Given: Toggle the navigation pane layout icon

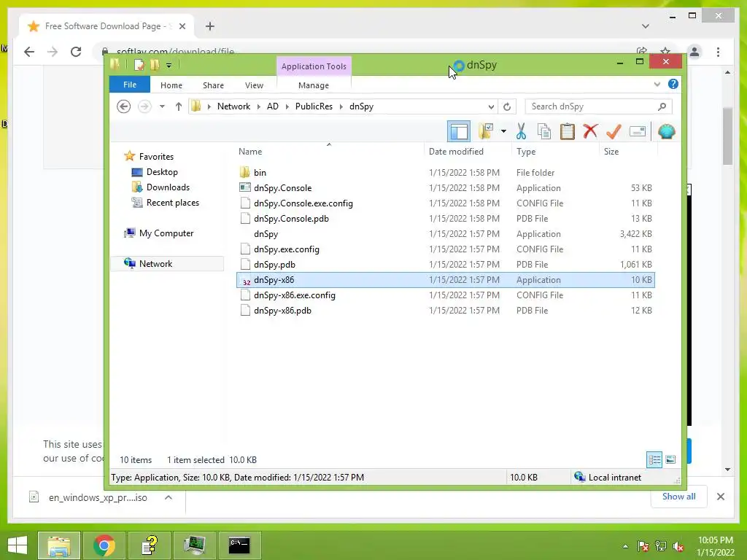Looking at the screenshot, I should [459, 131].
